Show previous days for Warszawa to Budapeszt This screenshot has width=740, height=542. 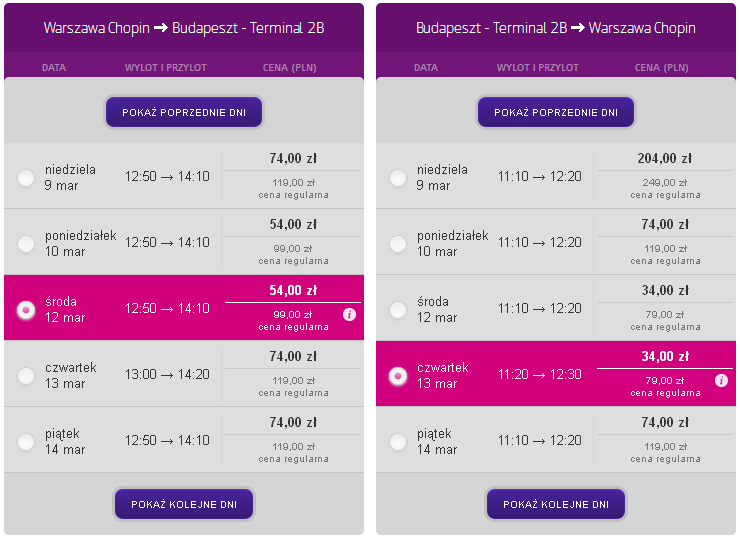[184, 112]
